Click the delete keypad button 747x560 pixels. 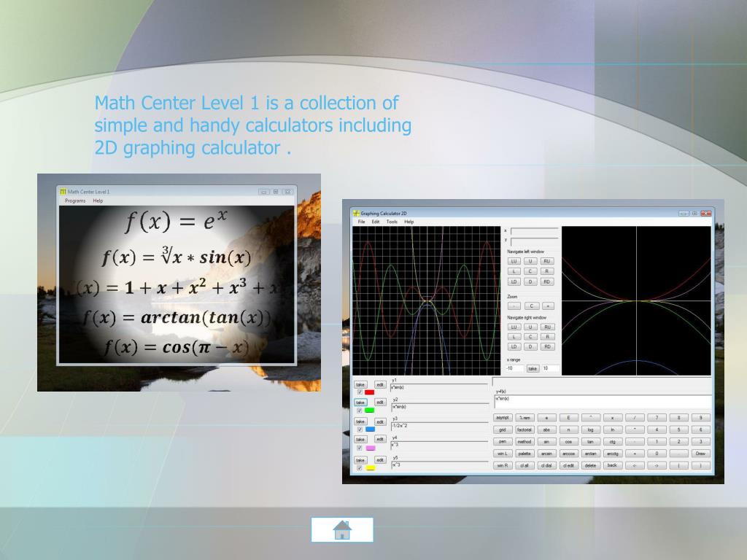[x=591, y=465]
